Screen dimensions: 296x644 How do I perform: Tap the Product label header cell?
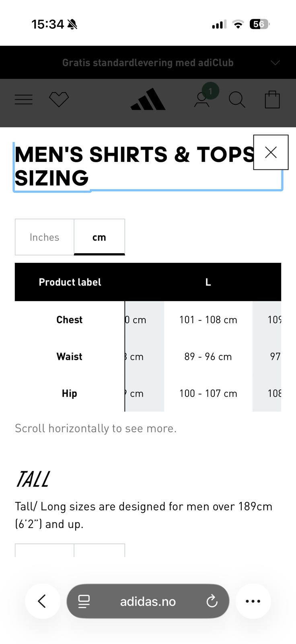(x=70, y=282)
